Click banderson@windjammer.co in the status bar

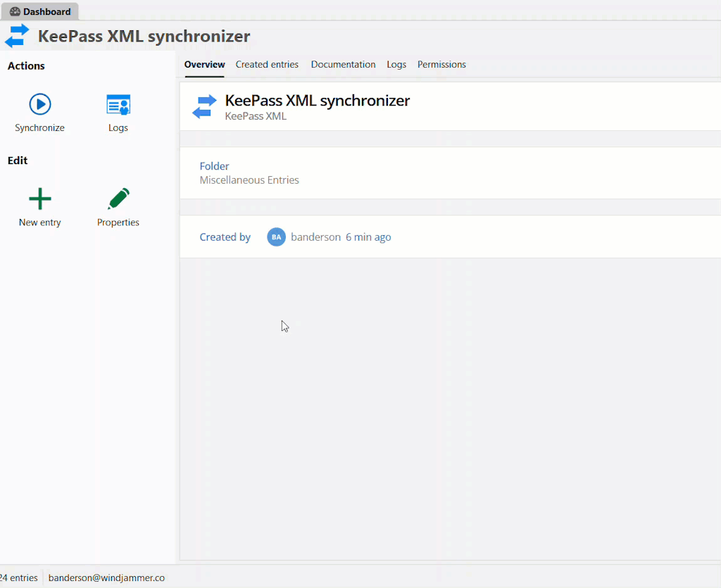(106, 578)
